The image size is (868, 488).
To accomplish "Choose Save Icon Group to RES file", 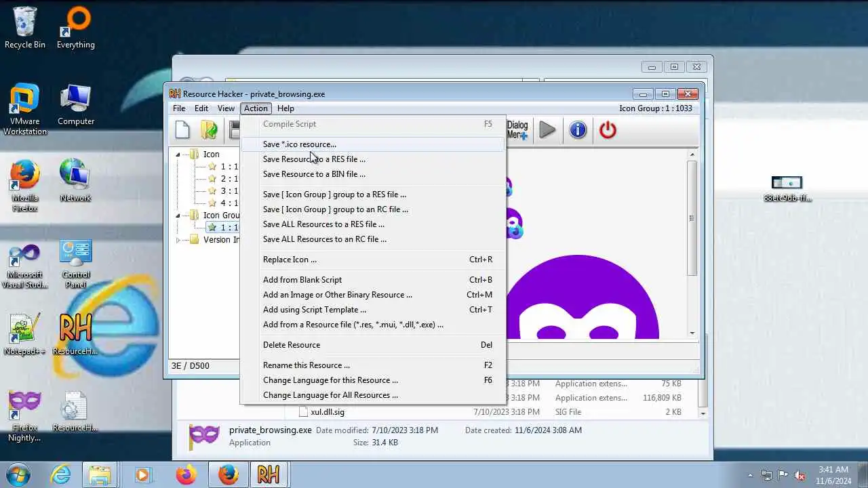I will (373, 195).
